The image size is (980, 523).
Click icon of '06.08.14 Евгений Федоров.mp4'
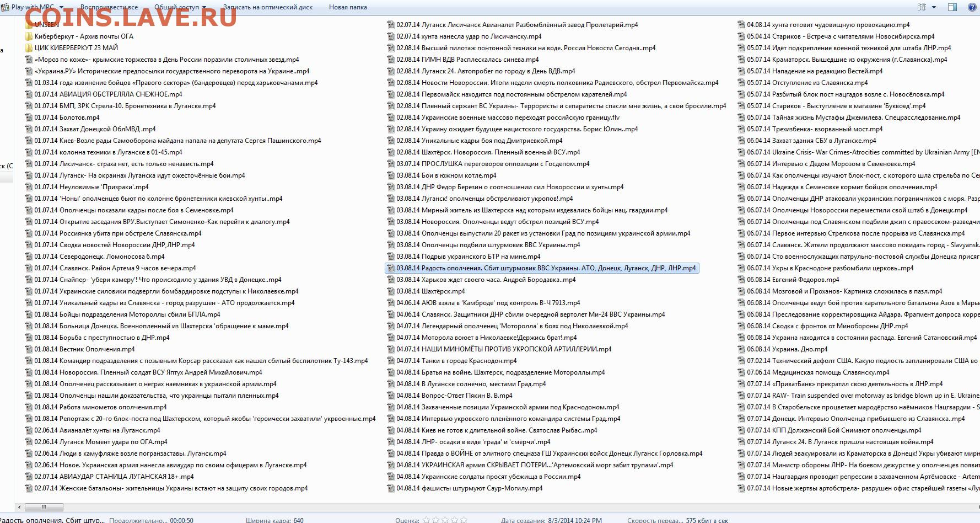[x=742, y=280]
